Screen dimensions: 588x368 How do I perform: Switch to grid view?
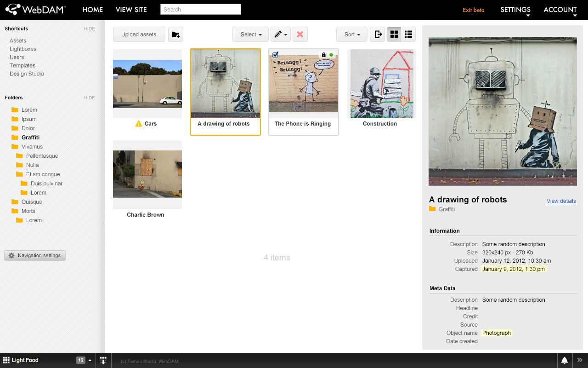coord(394,34)
